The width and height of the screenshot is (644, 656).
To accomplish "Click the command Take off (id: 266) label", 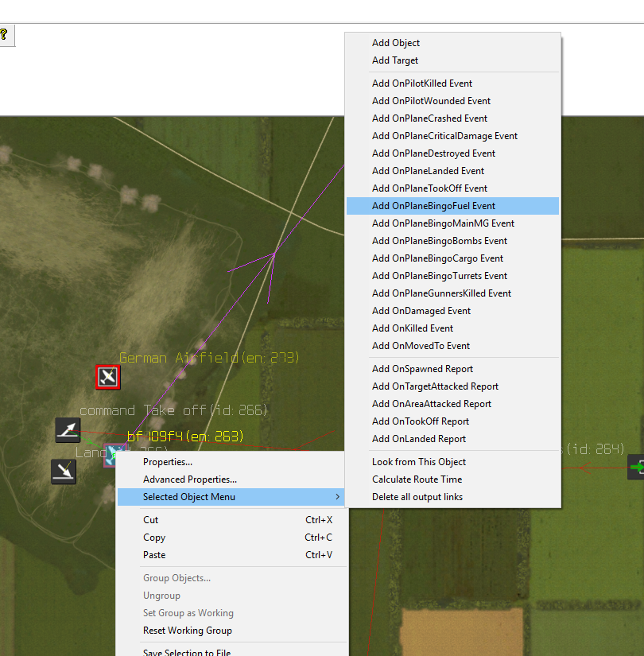I will [x=173, y=410].
